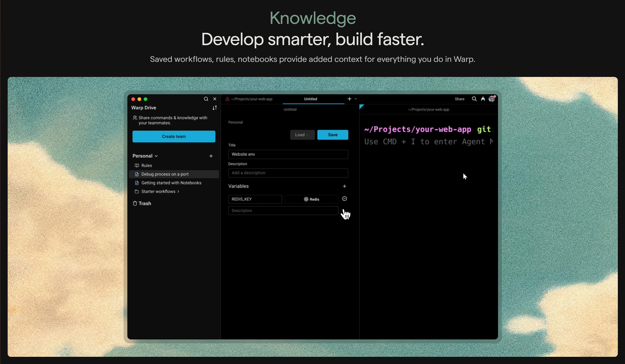Click the REDIS_KEY variable name field
Screen dimensions: 625x364
255,199
